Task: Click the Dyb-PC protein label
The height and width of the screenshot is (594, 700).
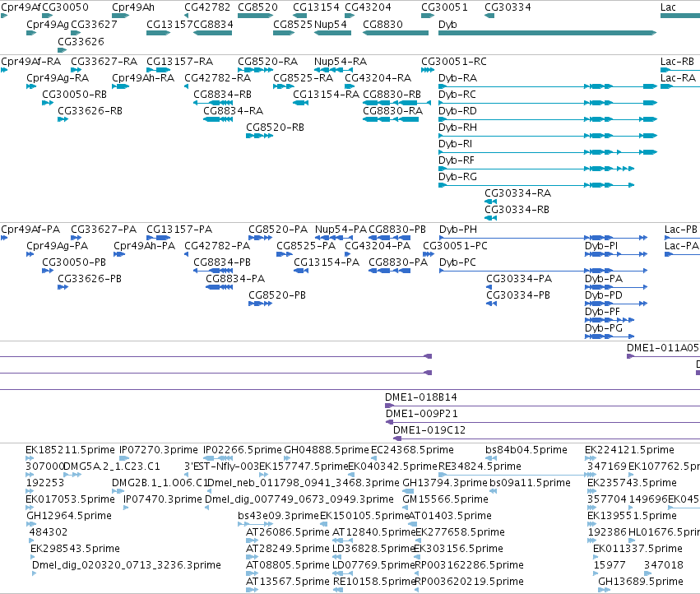Action: [457, 262]
